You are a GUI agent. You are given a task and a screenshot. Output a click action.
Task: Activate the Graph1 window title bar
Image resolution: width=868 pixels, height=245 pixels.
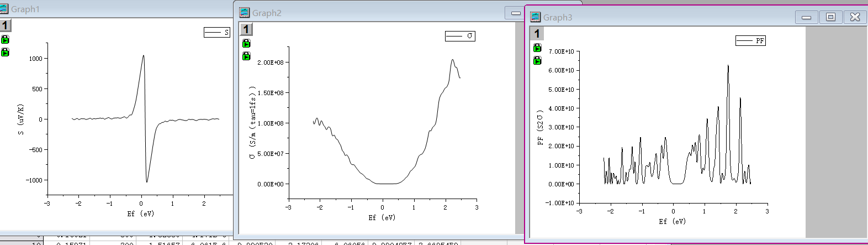110,9
